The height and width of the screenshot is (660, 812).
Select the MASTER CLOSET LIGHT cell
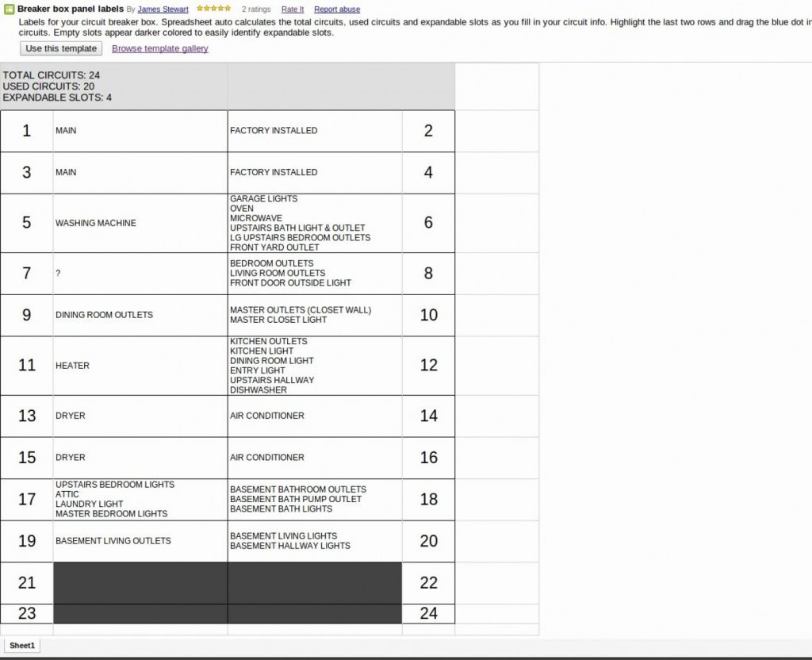pyautogui.click(x=314, y=315)
